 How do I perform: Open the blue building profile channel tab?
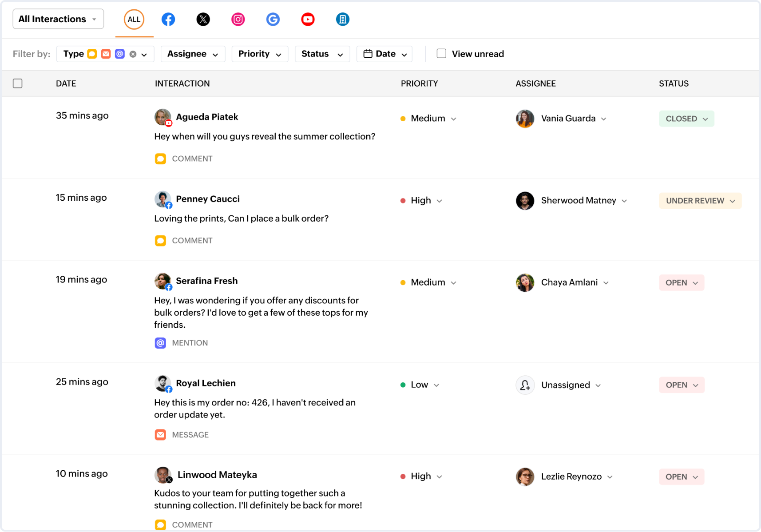tap(343, 20)
